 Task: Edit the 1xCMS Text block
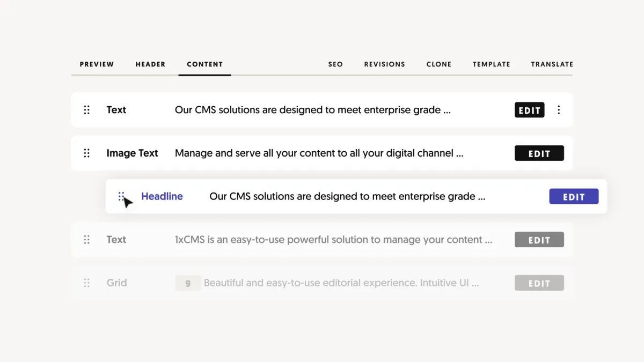click(x=539, y=240)
